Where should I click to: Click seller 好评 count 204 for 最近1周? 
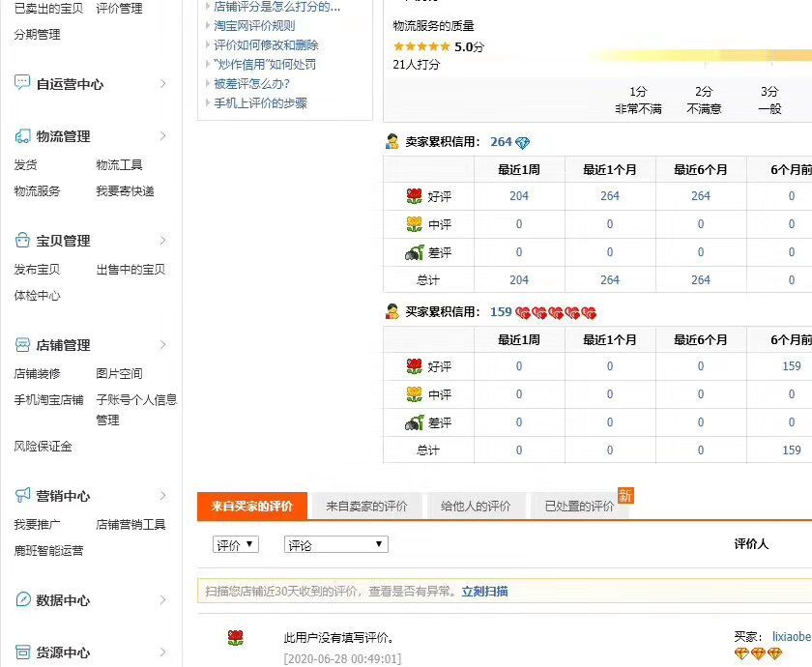tap(519, 195)
